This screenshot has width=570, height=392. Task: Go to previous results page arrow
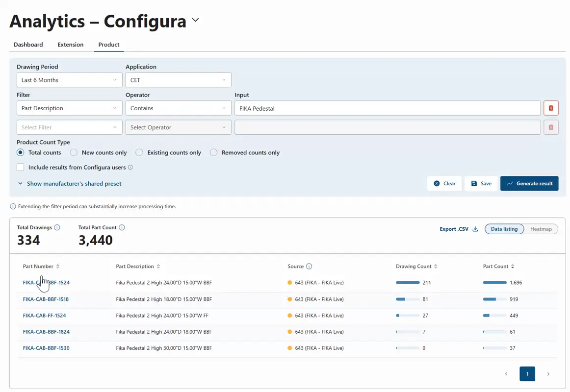point(506,374)
